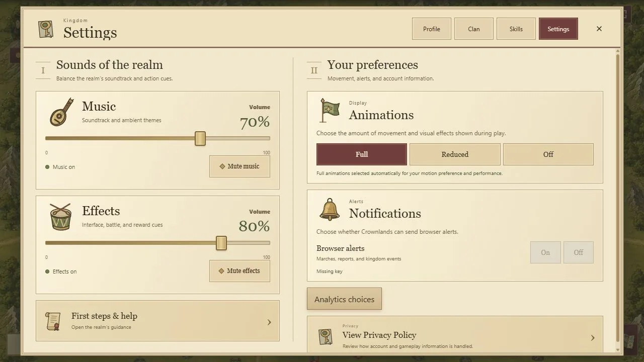Screen dimensions: 644x362
Task: Click the 'Music on' status text
Action: 64,167
